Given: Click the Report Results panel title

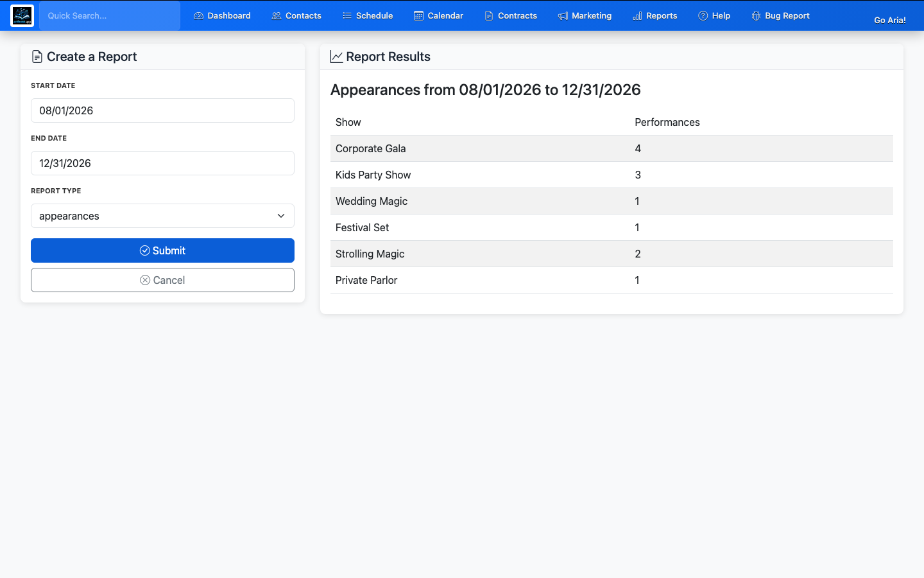Looking at the screenshot, I should (388, 57).
